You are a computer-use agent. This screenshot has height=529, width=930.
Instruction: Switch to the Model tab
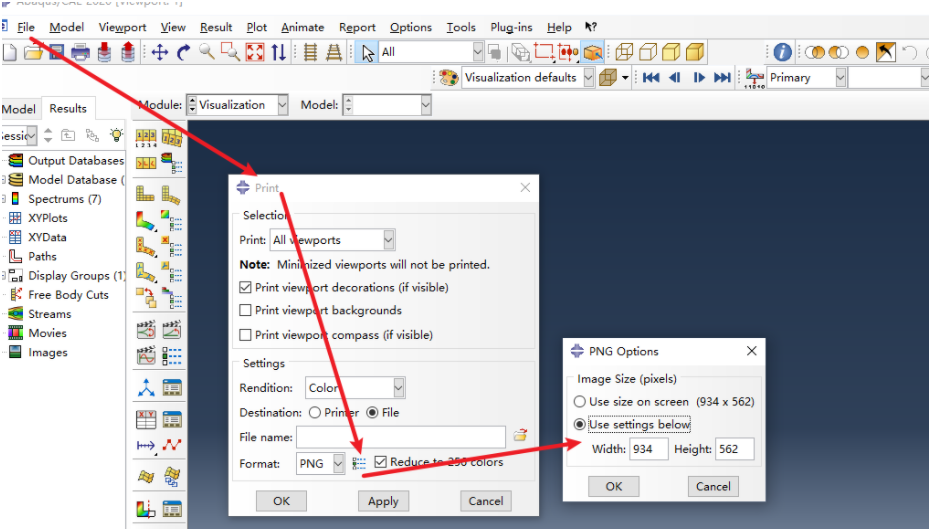(19, 109)
